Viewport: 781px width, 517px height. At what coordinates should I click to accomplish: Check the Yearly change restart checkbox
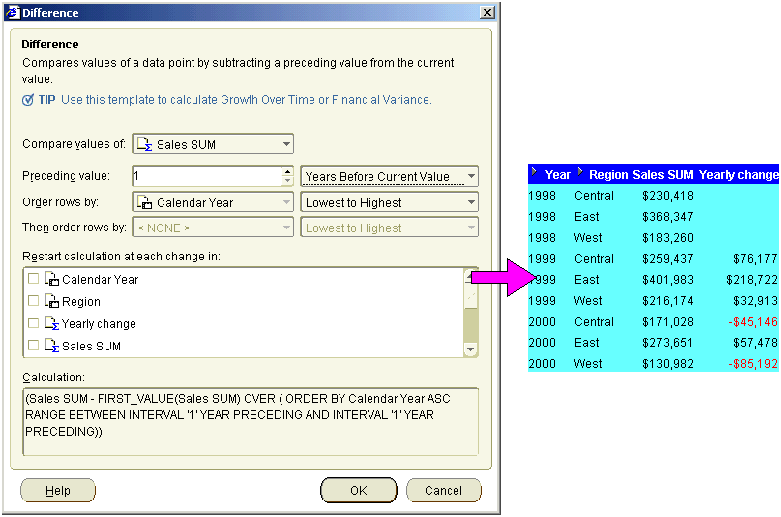click(x=33, y=323)
